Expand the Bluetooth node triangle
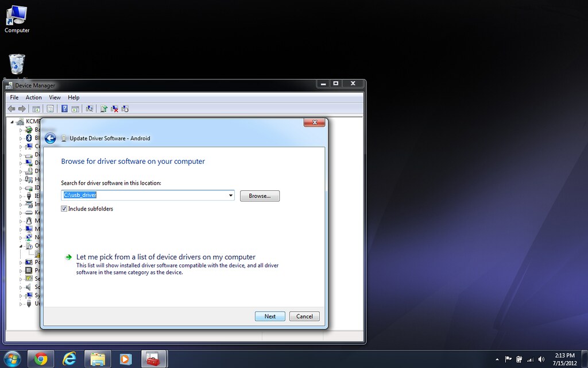Image resolution: width=588 pixels, height=368 pixels. pyautogui.click(x=21, y=138)
